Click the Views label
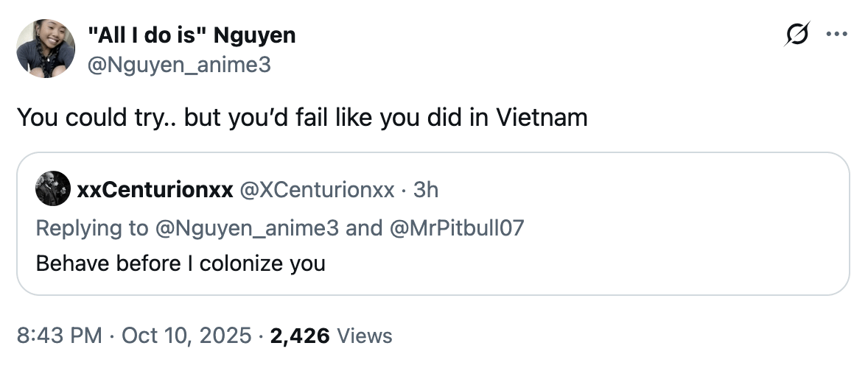 (x=364, y=336)
